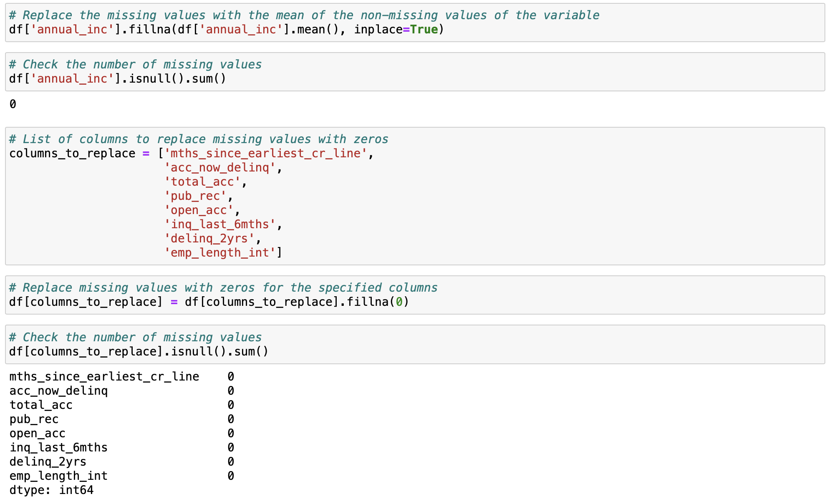Click the delinq_2yrs output row
Screen dimensions: 832x504
coord(48,461)
